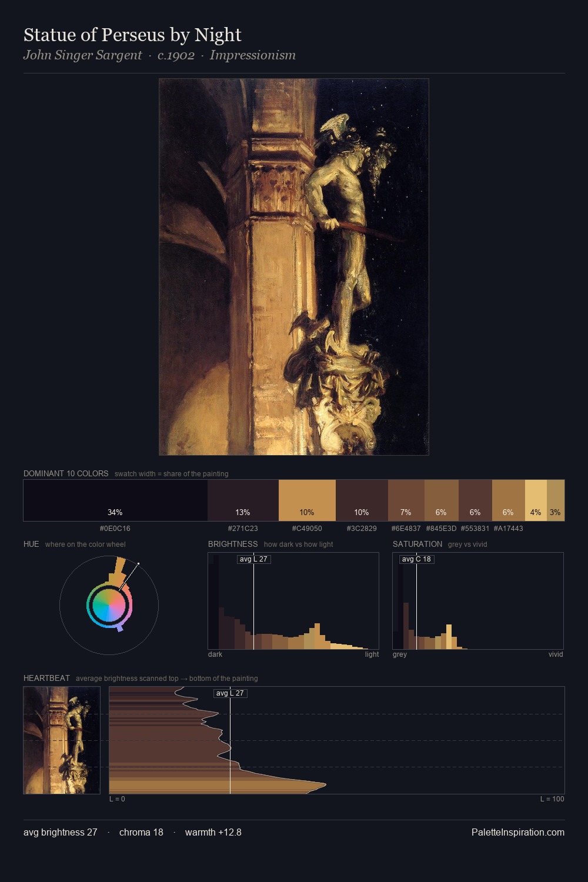
Task: Choose the 6% swatch above #A17443
Action: [509, 500]
